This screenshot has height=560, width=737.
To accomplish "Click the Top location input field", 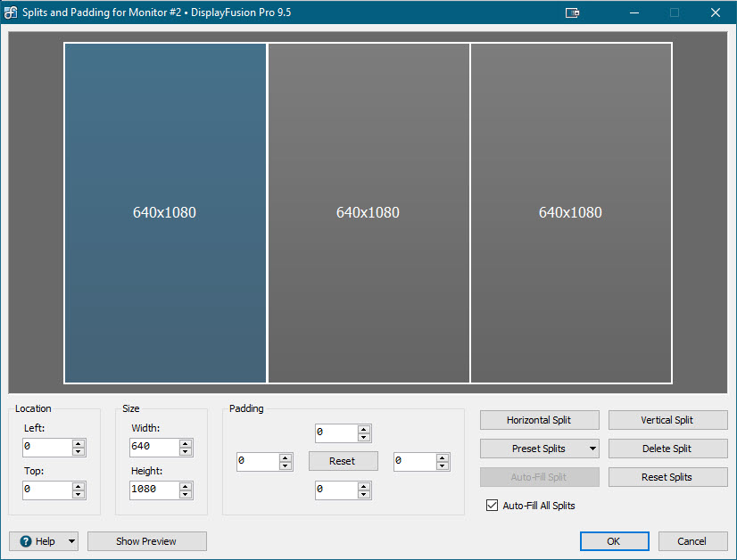I will click(47, 490).
